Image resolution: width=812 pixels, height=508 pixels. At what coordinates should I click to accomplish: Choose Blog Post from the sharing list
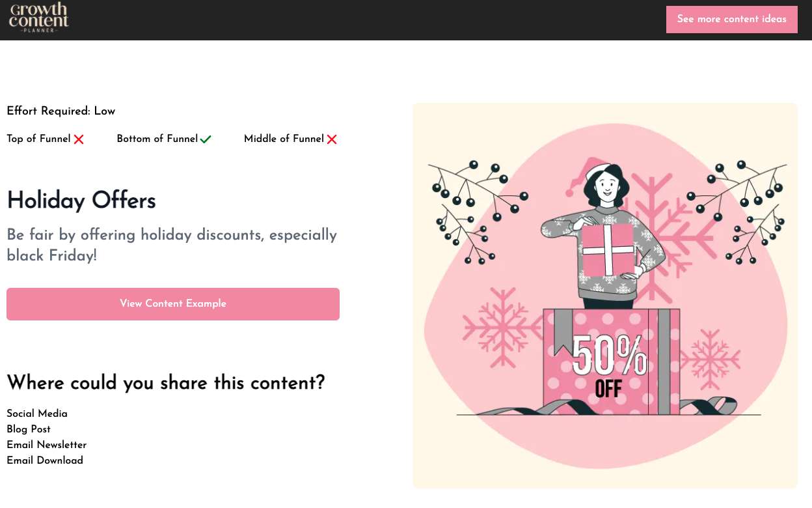[x=28, y=429]
